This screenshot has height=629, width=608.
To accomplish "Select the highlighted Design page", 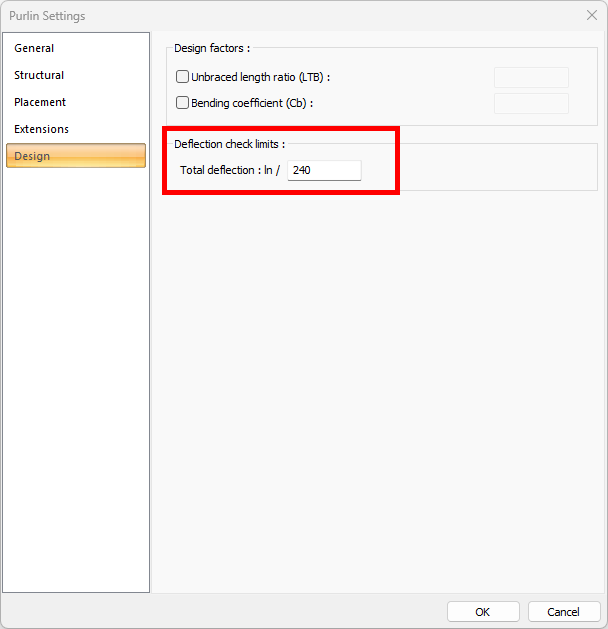I will (x=76, y=156).
